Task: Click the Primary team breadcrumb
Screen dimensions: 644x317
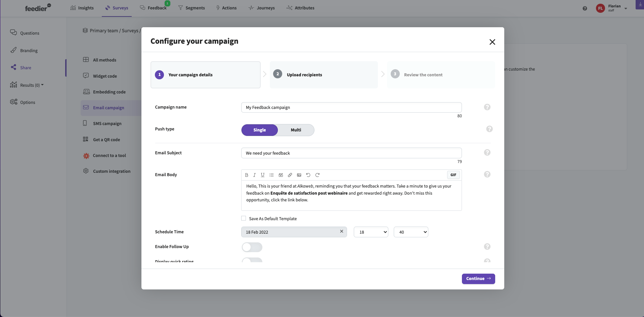Action: point(104,31)
